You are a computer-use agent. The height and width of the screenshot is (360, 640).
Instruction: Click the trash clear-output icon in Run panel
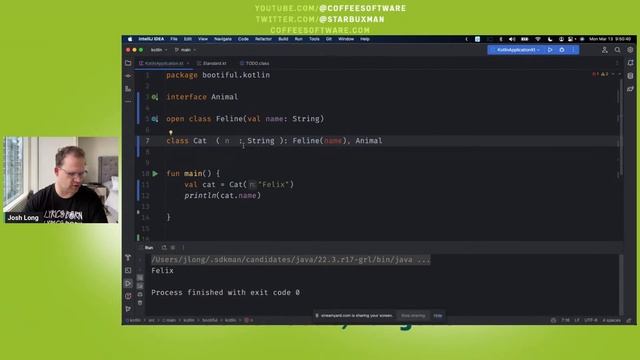click(140, 303)
